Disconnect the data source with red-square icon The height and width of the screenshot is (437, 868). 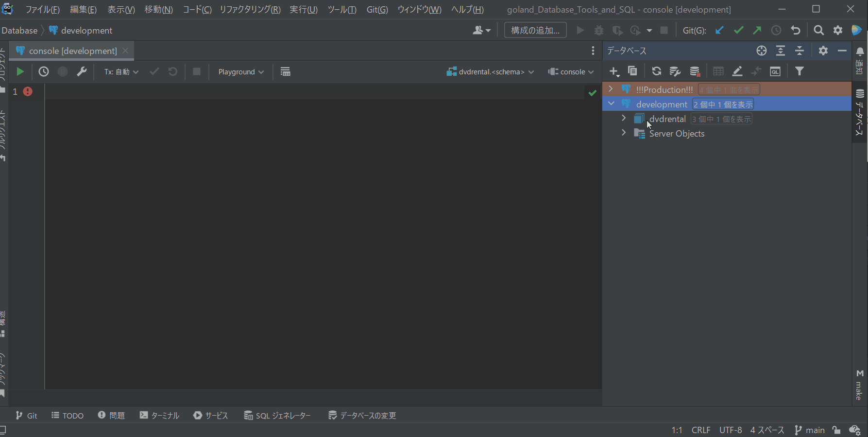point(695,71)
